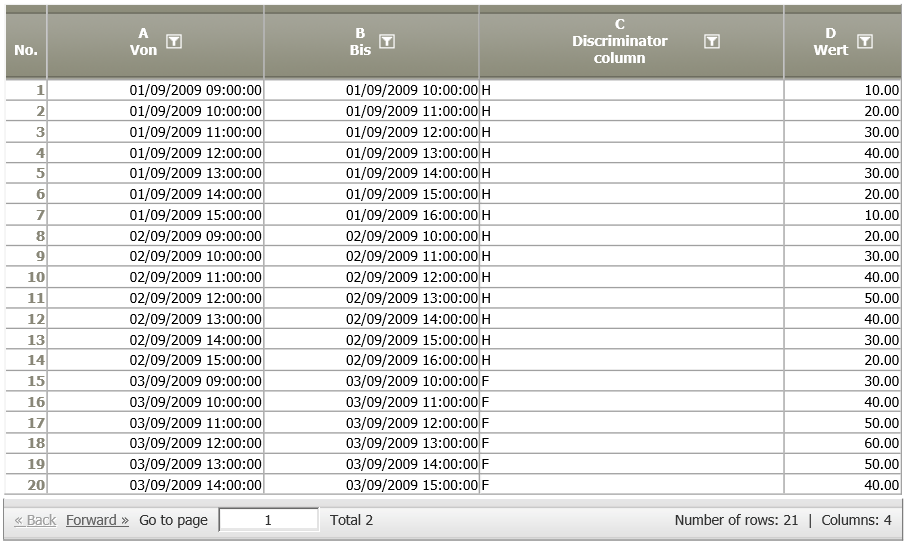Click the No. column header
Screen dimensions: 910x547
pos(26,50)
